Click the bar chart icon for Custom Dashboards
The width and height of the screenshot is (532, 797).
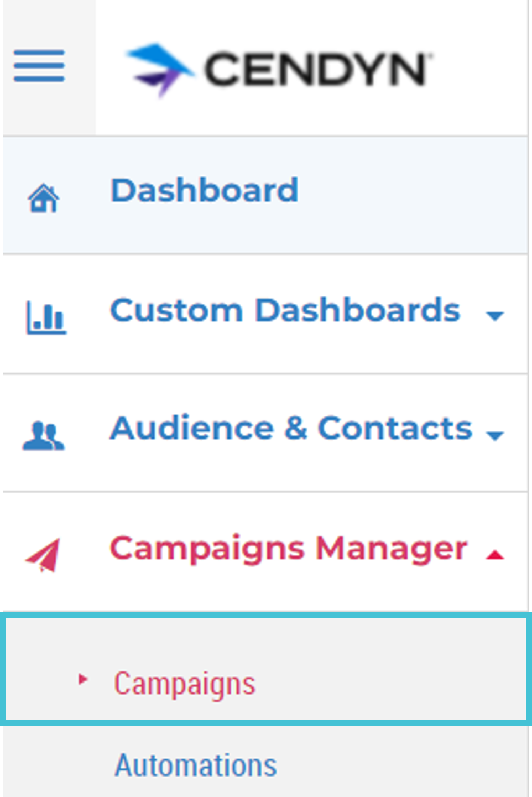click(46, 317)
